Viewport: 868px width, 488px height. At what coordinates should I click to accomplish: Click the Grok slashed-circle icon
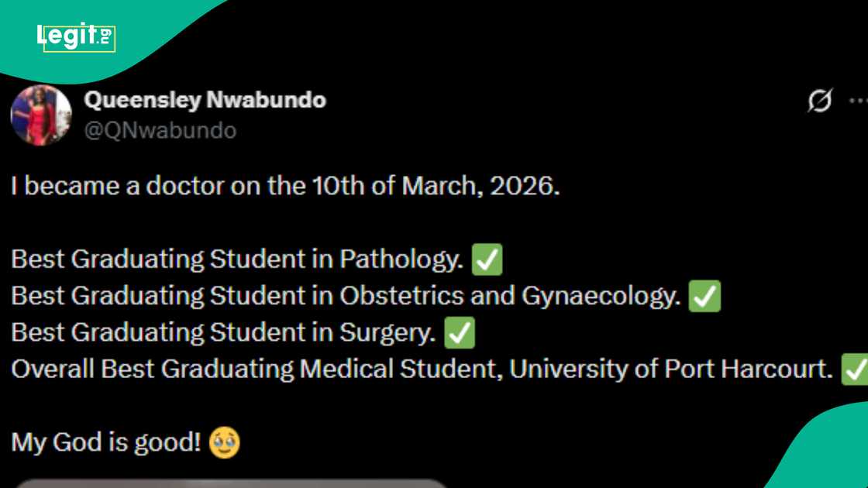pos(819,101)
